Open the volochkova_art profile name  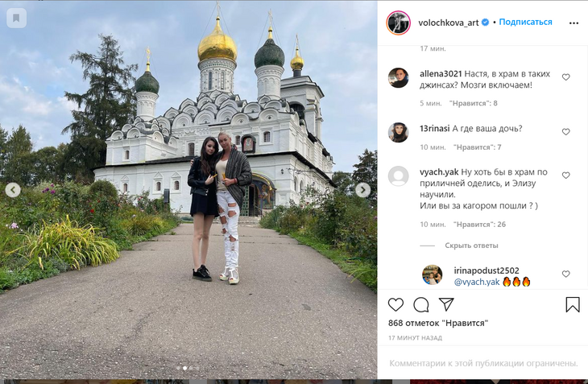tap(449, 23)
